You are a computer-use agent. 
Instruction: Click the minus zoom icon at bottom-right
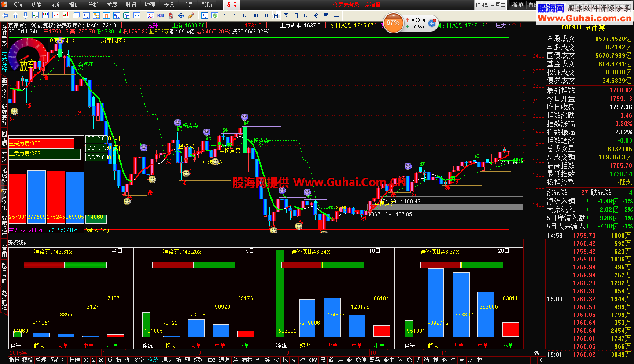pyautogui.click(x=534, y=360)
